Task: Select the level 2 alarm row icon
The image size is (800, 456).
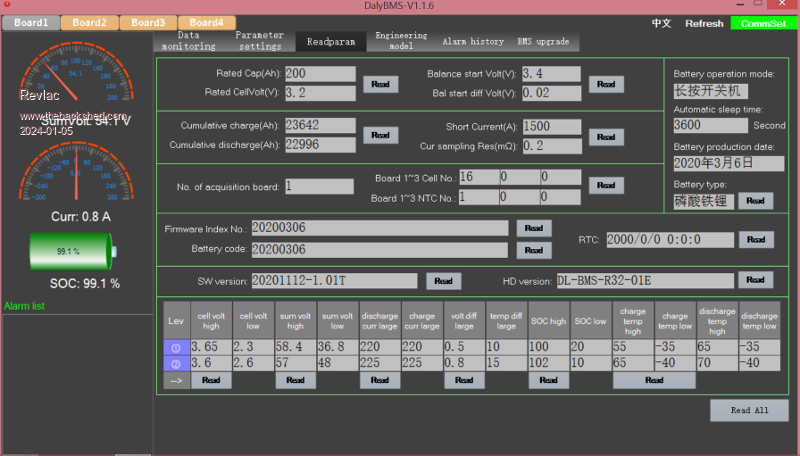Action: [176, 363]
